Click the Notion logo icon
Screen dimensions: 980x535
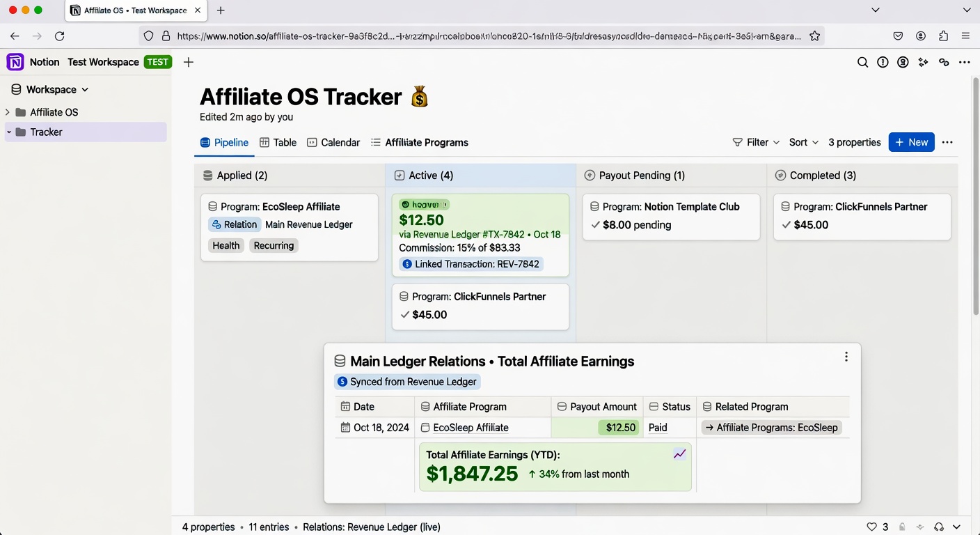15,62
